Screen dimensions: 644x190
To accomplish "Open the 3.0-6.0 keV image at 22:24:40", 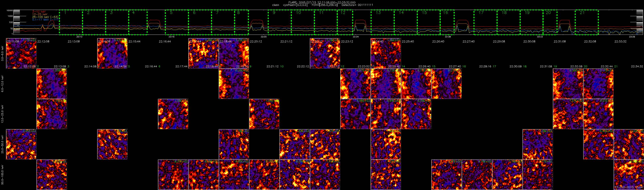I will [x=386, y=53].
